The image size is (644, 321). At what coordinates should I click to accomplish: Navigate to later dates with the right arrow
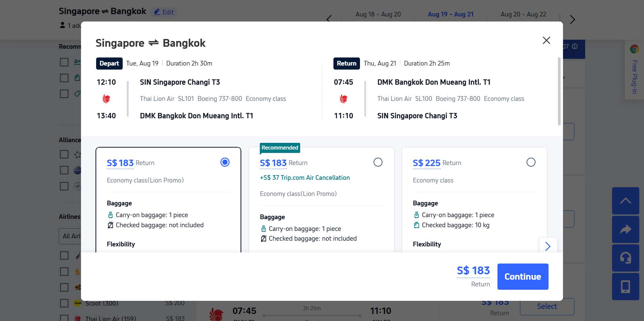pyautogui.click(x=572, y=20)
